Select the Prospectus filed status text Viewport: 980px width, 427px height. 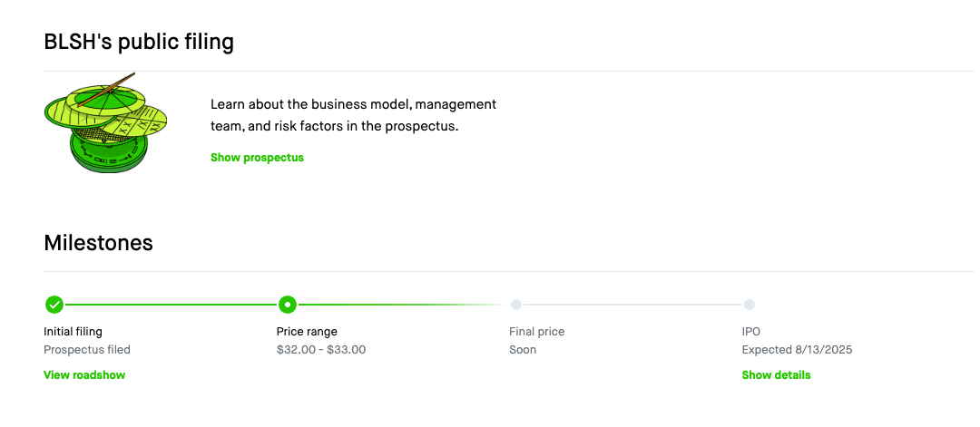pyautogui.click(x=87, y=350)
